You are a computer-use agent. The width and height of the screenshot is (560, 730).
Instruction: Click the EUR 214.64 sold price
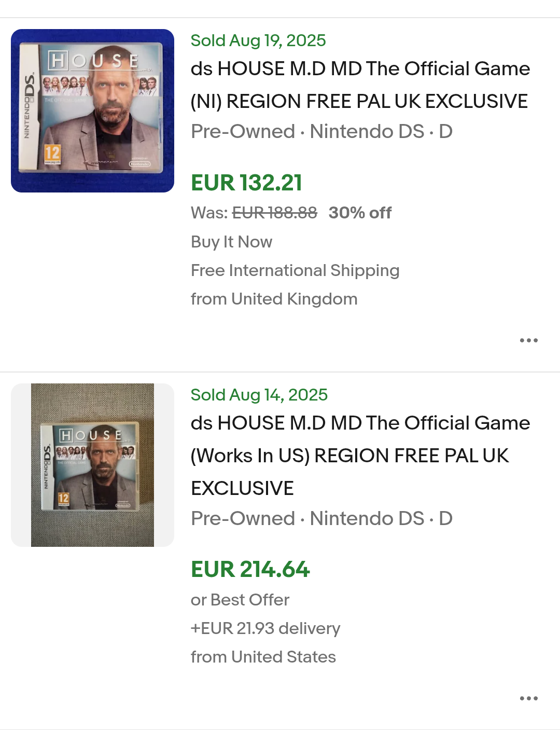(250, 569)
